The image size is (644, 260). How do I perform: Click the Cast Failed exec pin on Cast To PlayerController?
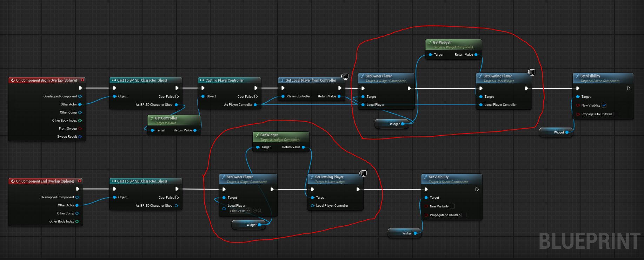click(x=256, y=96)
